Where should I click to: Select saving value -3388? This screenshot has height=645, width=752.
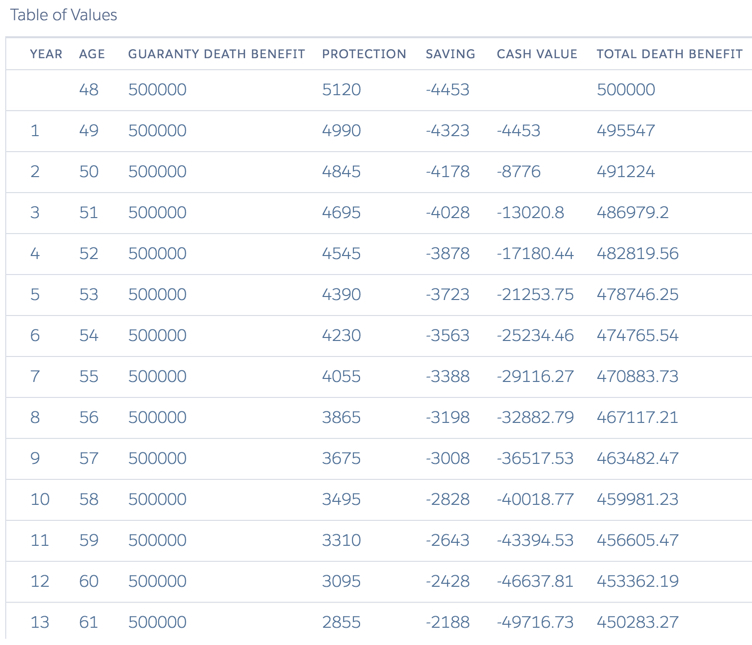(447, 376)
